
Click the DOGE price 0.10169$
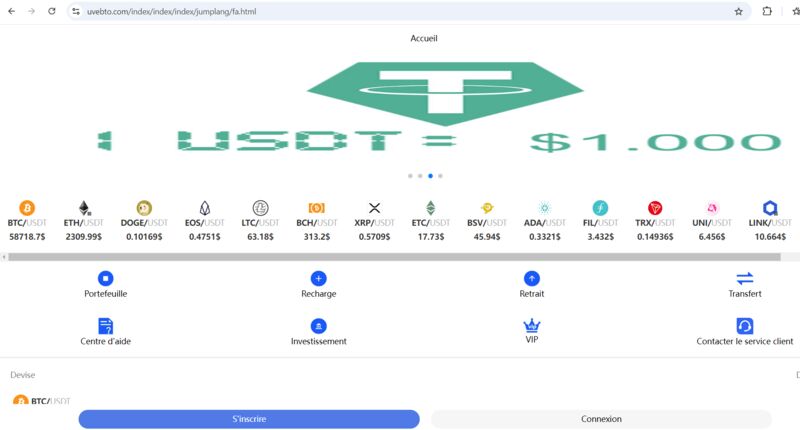(x=144, y=237)
